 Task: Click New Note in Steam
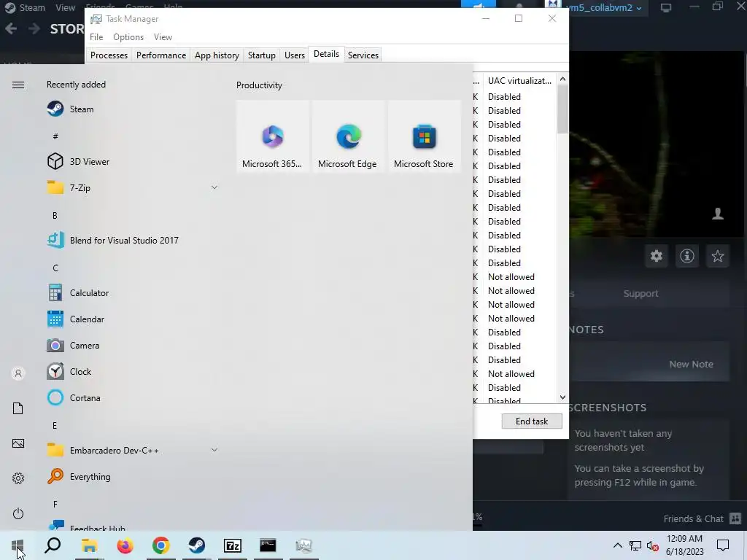point(691,365)
